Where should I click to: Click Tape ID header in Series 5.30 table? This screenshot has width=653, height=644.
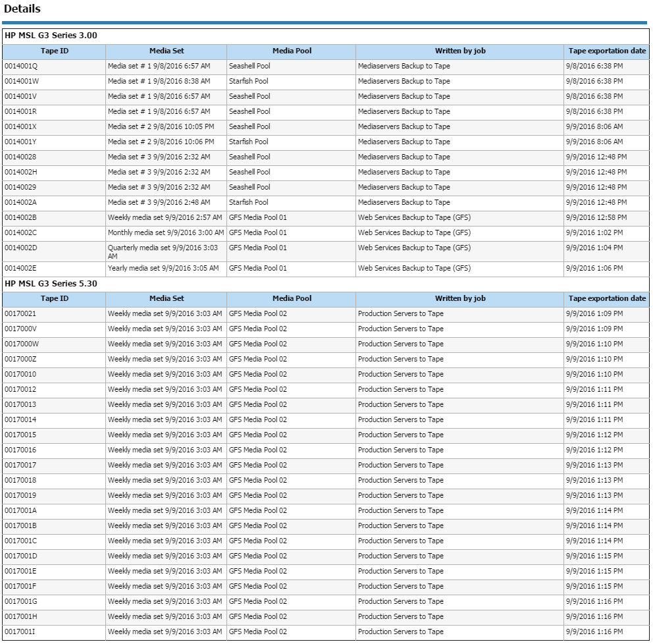coord(54,299)
